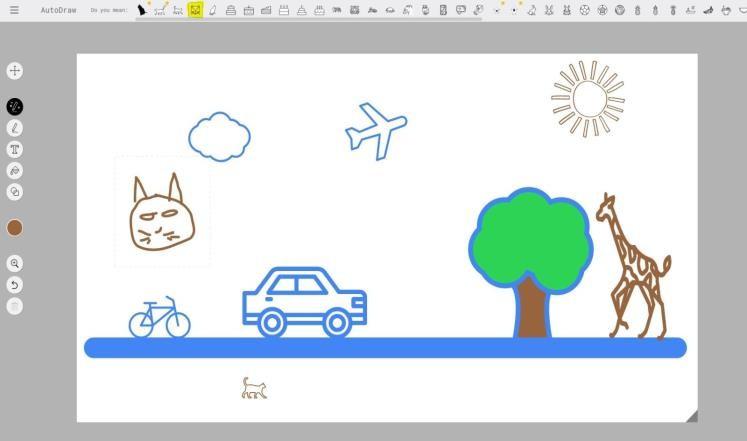Screen dimensions: 747x441
Task: Select the Fill bucket tool
Action: (x=15, y=171)
